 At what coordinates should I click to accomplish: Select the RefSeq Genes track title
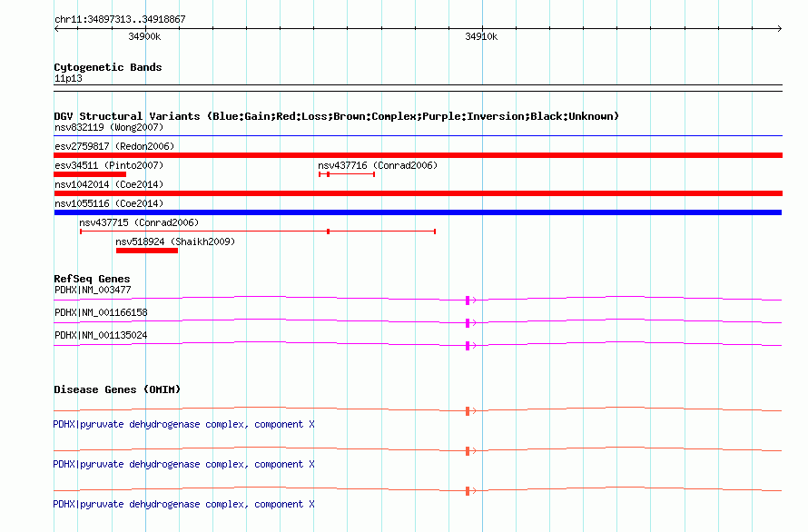(92, 279)
